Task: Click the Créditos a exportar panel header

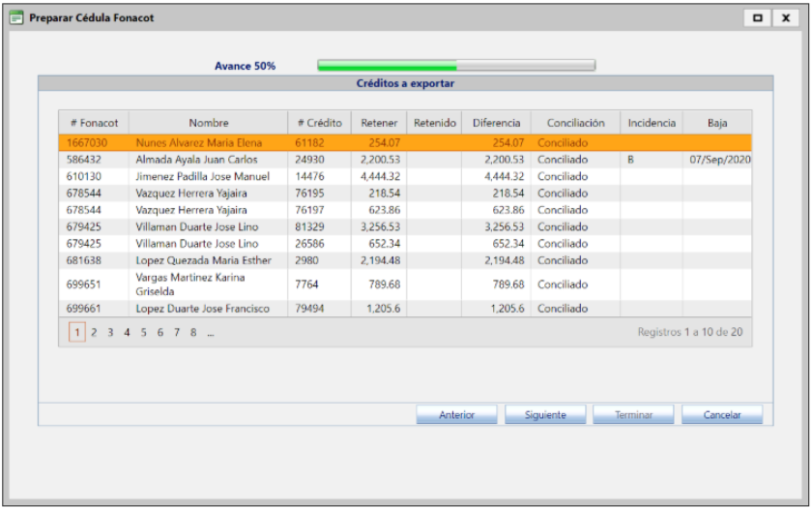Action: click(x=405, y=83)
